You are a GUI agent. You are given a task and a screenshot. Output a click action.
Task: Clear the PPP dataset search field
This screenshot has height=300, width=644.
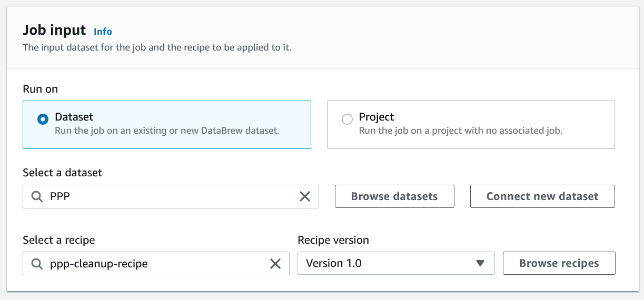click(x=305, y=196)
